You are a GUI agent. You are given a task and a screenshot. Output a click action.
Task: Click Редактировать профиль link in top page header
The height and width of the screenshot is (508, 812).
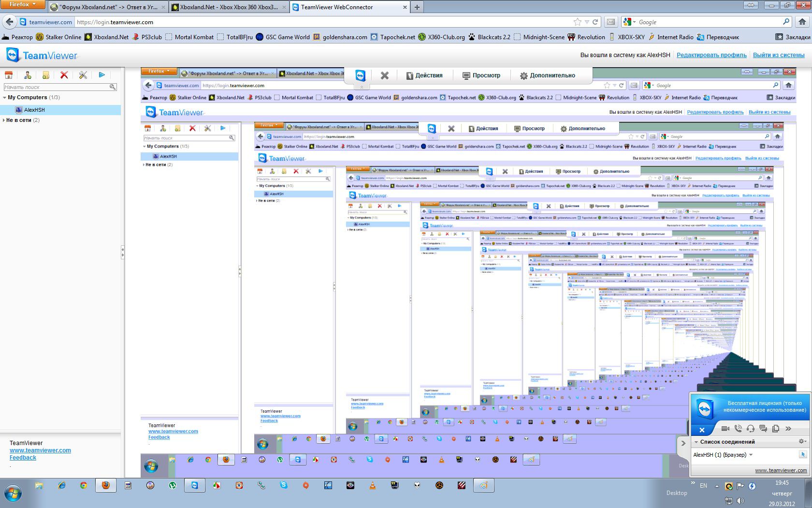711,55
